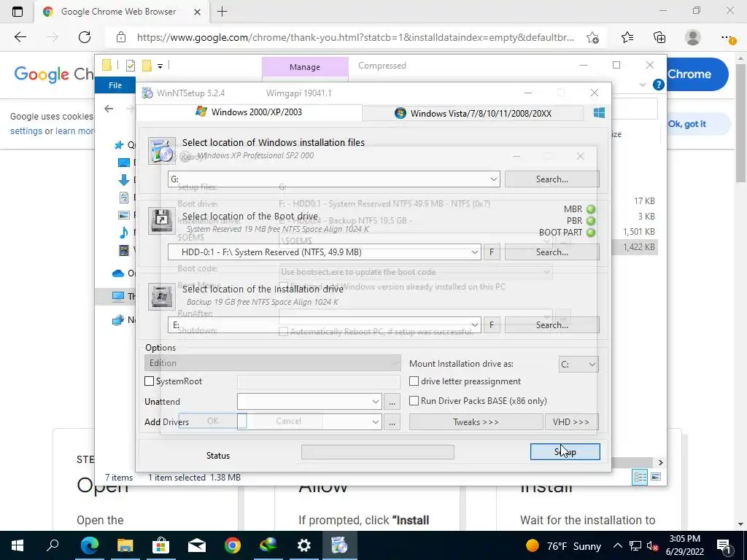Click the Installation drive F format button
The height and width of the screenshot is (560, 747).
tap(492, 324)
